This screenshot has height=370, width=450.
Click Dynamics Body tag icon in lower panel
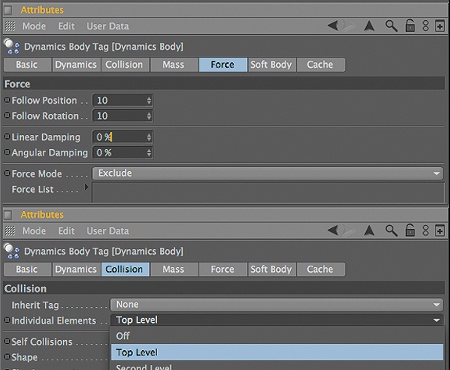click(x=12, y=251)
